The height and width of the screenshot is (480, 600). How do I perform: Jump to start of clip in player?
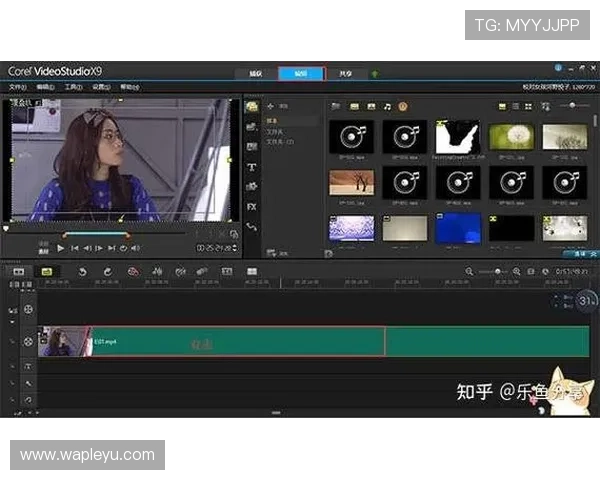[x=75, y=248]
